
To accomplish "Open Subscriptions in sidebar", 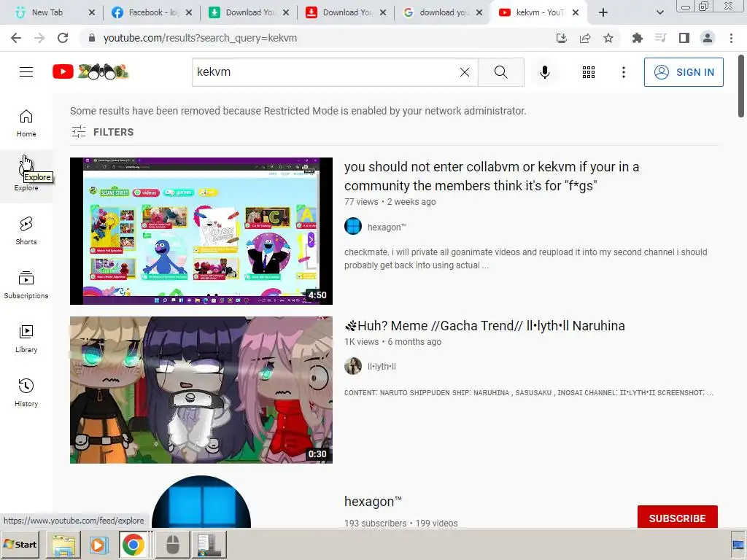I will click(x=26, y=285).
